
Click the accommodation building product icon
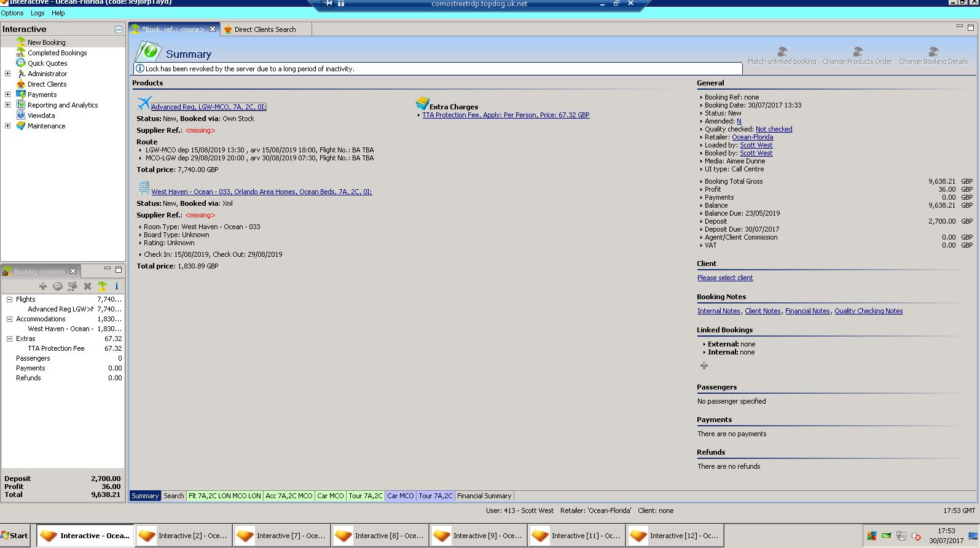pos(144,187)
